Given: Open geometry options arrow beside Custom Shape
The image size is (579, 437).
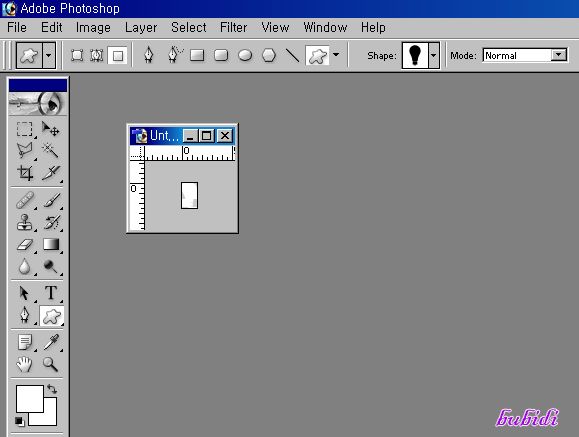Looking at the screenshot, I should 336,55.
